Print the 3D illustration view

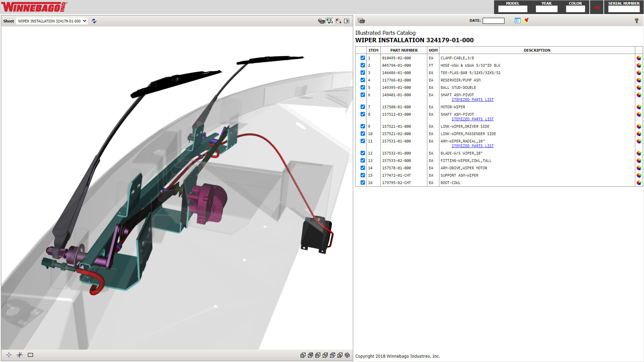click(x=321, y=21)
